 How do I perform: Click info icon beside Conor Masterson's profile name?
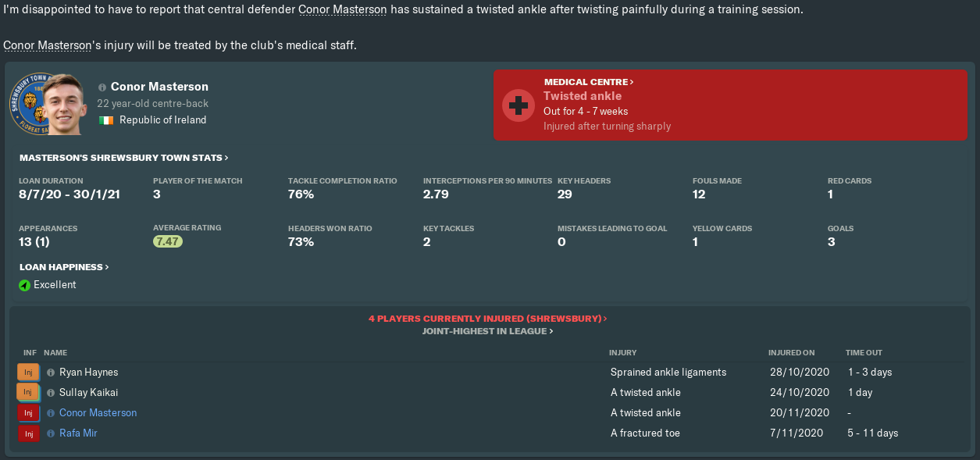pos(102,87)
